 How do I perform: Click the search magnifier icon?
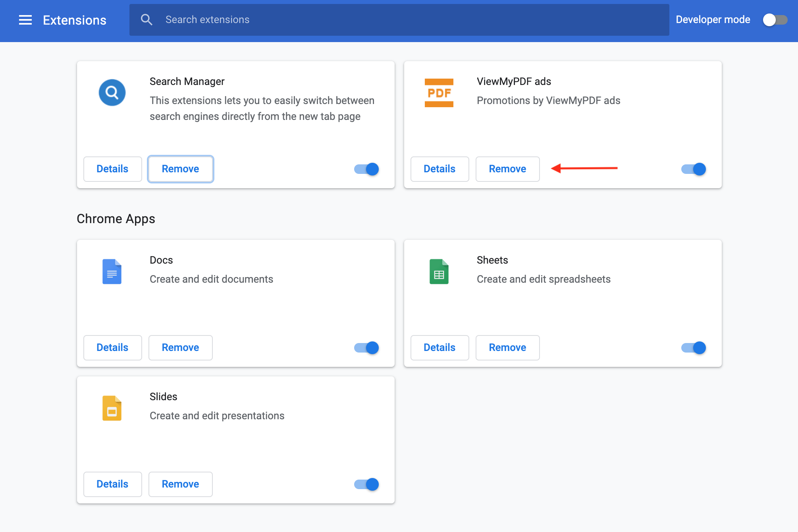[x=146, y=20]
